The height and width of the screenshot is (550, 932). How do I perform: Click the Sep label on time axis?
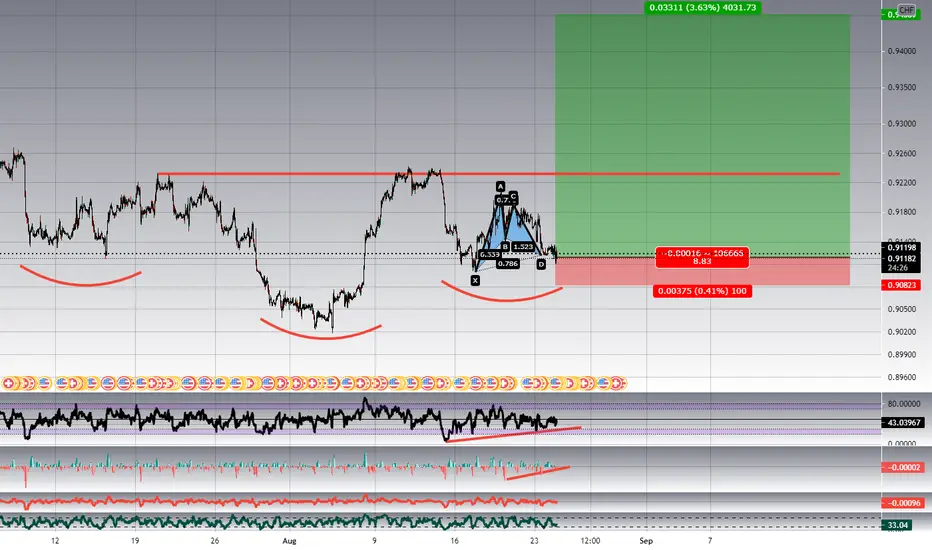coord(646,540)
